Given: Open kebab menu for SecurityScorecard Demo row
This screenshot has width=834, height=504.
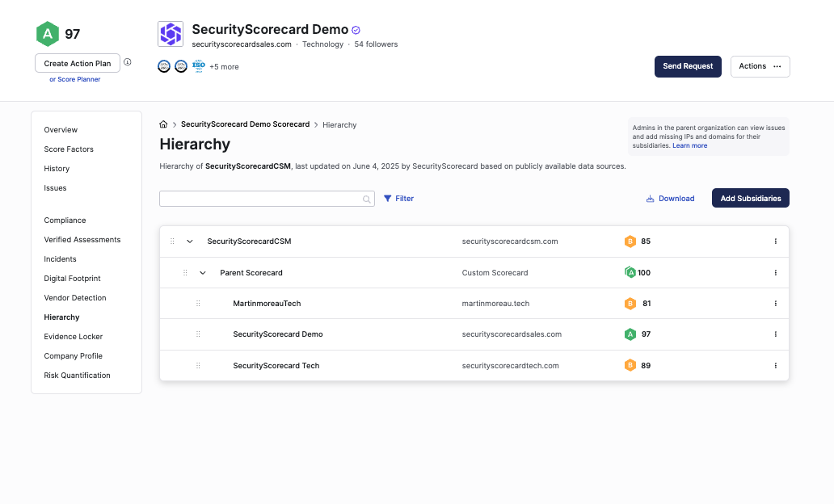Looking at the screenshot, I should pyautogui.click(x=776, y=334).
